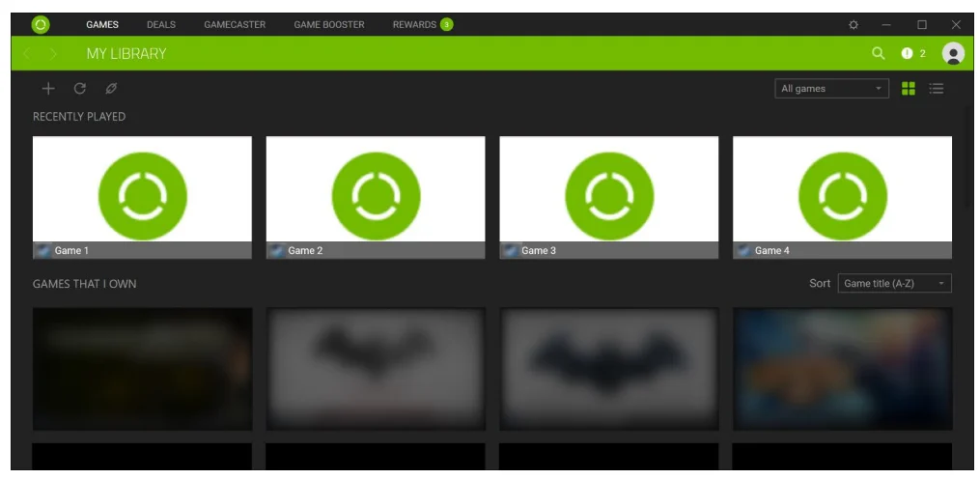980x479 pixels.
Task: Go back with the left arrow
Action: (26, 54)
